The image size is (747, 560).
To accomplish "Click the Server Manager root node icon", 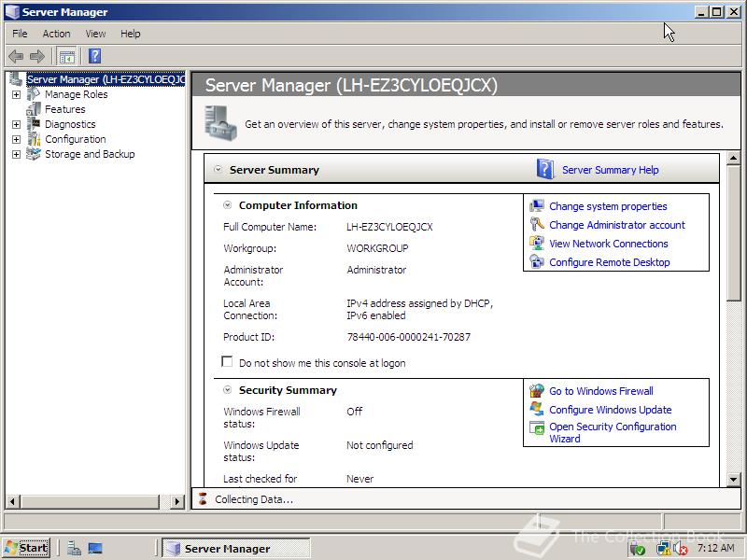I will point(16,79).
